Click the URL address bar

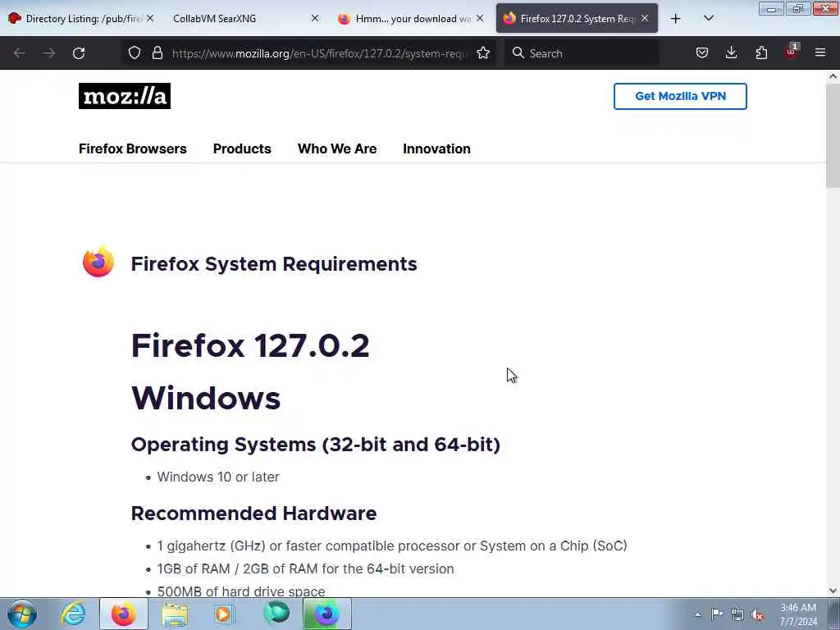319,53
